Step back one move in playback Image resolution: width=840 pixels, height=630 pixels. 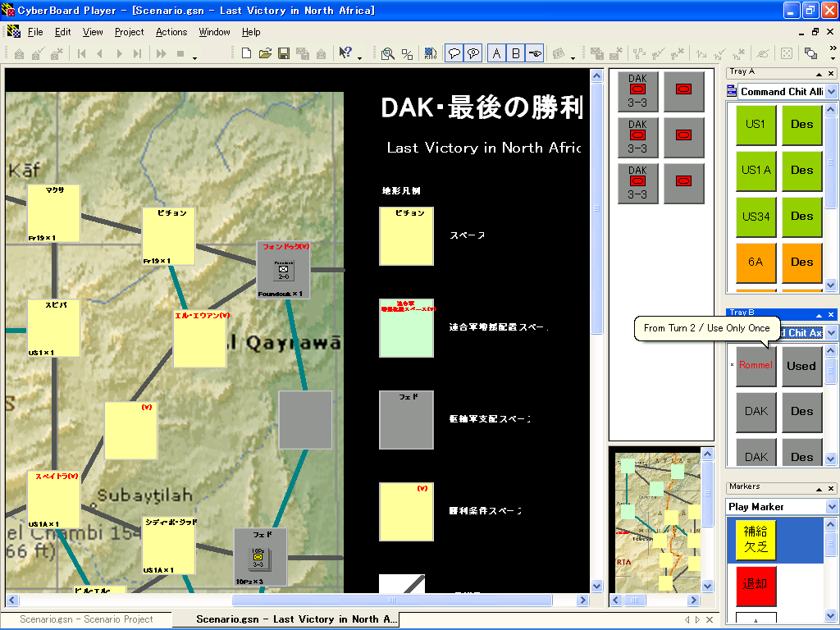(100, 53)
